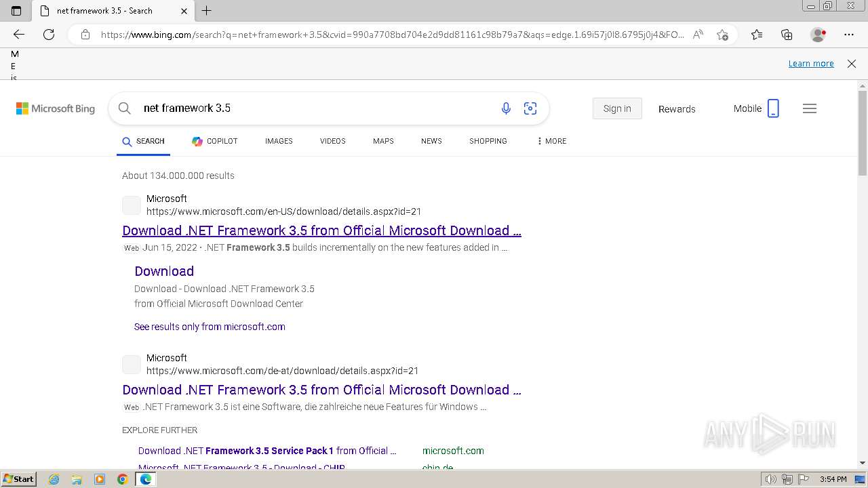
Task: Launch Internet Explorer from the taskbar
Action: point(54,479)
